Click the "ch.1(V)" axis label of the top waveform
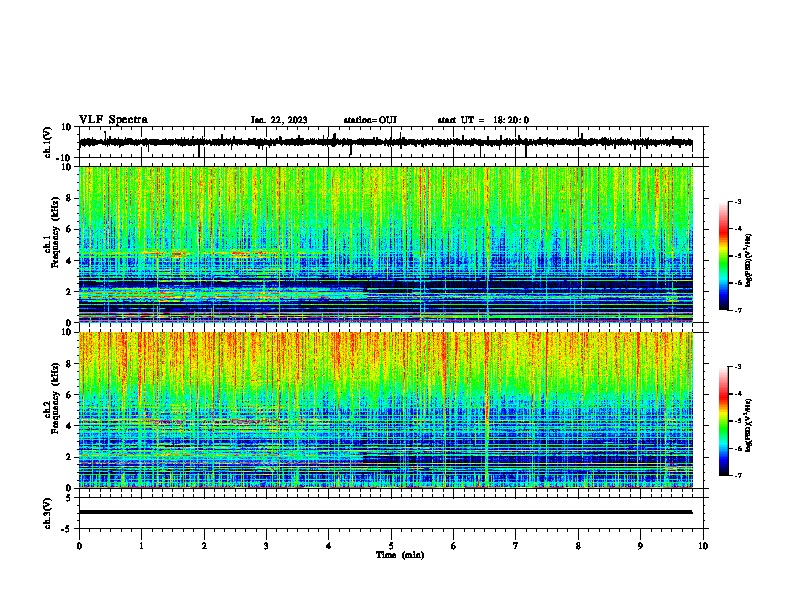Screen dimensions: 792x612 [x=48, y=142]
